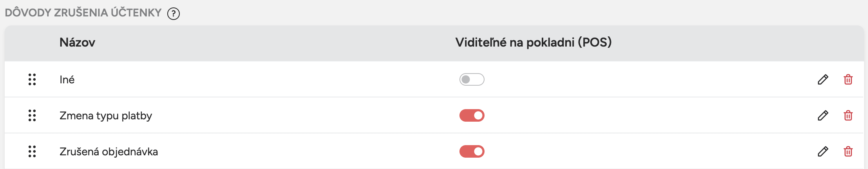The height and width of the screenshot is (169, 868).
Task: Grab the drag handle for Iné
Action: [x=32, y=79]
